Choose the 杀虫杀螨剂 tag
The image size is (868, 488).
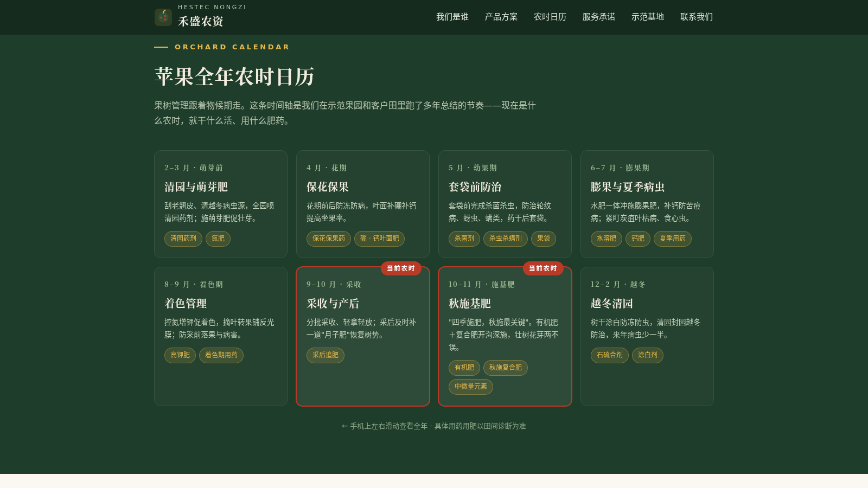[506, 239]
